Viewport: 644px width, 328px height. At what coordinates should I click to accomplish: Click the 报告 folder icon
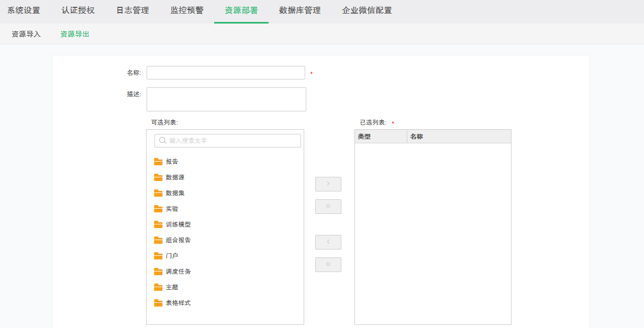pos(158,162)
